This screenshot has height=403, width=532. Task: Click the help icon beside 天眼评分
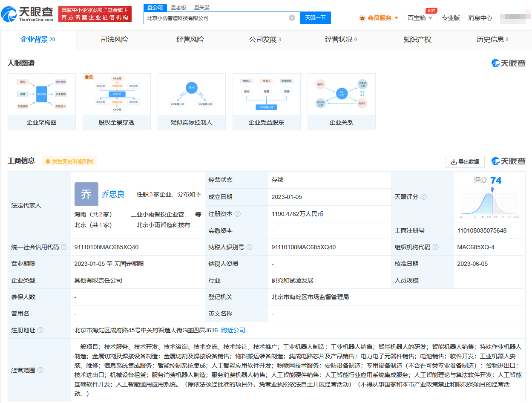click(x=423, y=197)
